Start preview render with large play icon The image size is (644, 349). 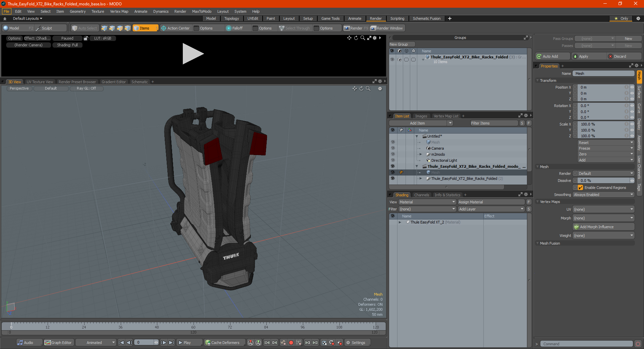pos(193,54)
